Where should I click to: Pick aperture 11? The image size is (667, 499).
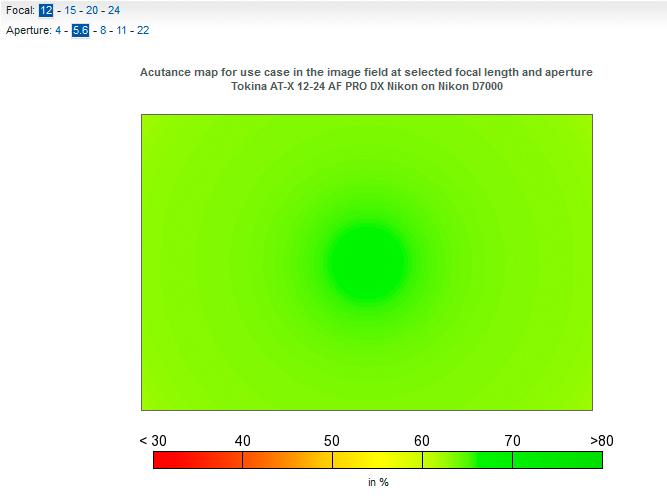121,30
